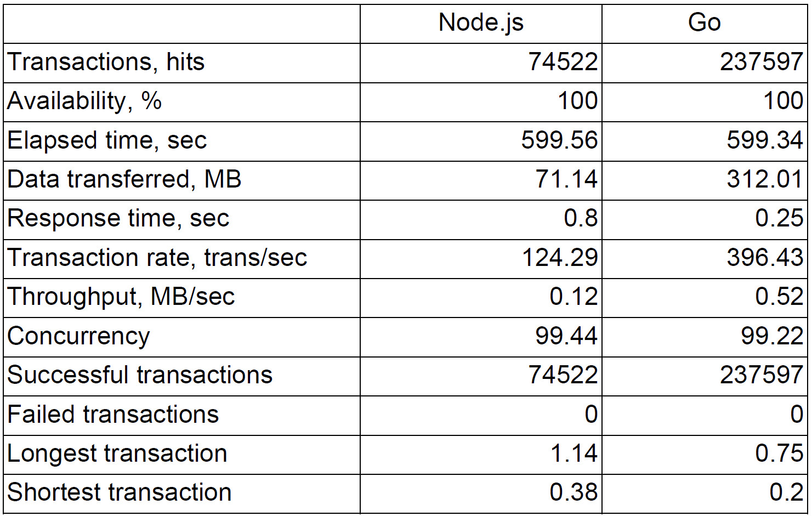Select Go shortest transaction value 0.2
This screenshot has height=516, width=812.
[x=786, y=493]
